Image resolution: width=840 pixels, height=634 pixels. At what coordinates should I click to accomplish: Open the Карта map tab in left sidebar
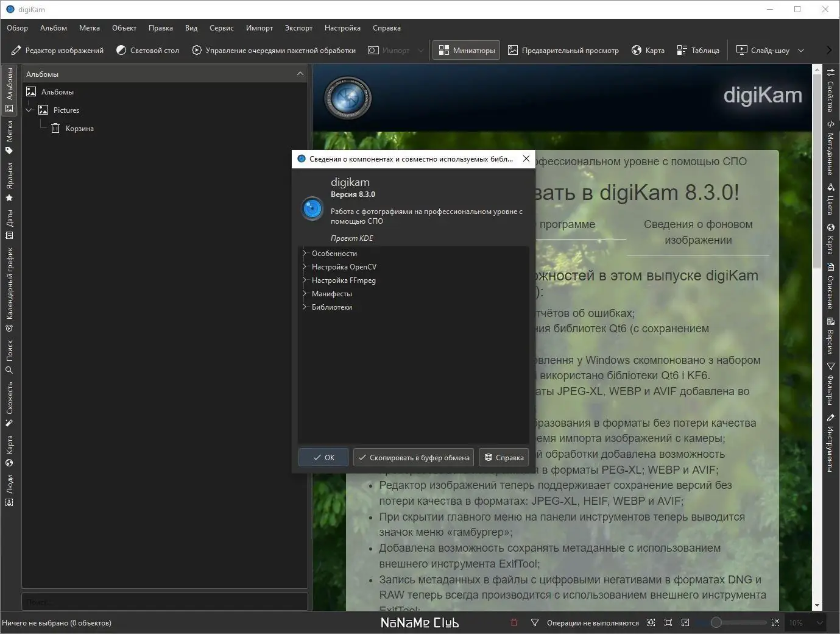coord(9,451)
